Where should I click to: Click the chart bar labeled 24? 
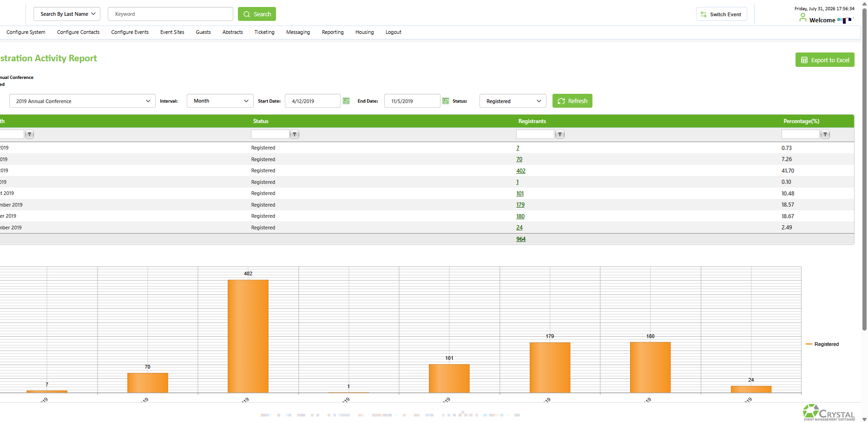(x=751, y=389)
